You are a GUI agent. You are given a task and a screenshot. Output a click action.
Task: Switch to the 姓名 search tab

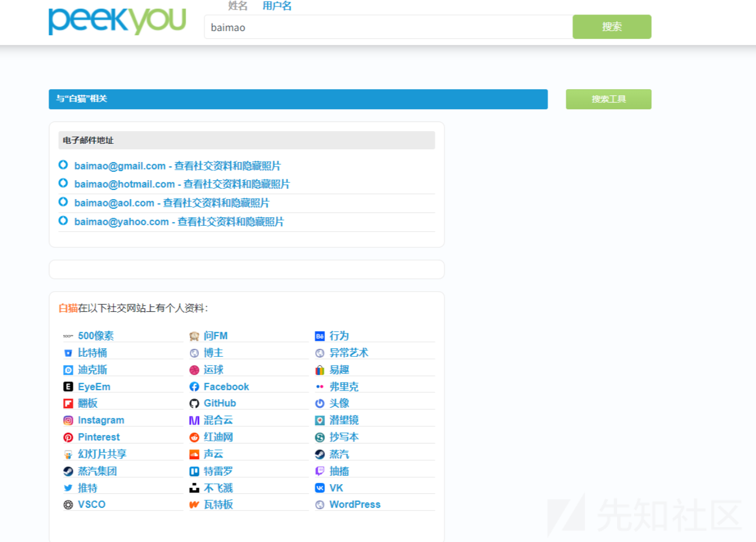pyautogui.click(x=237, y=6)
